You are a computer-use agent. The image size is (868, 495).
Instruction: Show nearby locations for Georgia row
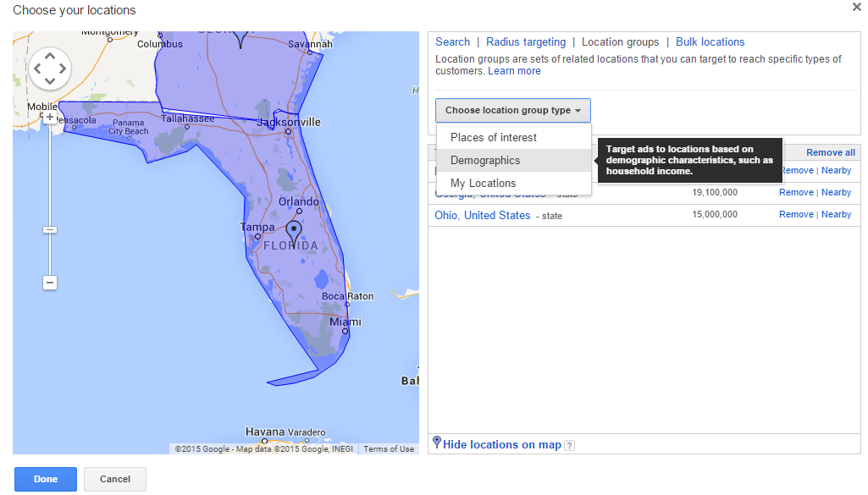836,192
